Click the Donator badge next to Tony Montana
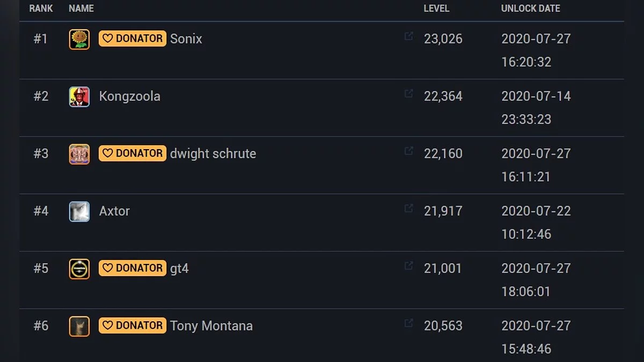The height and width of the screenshot is (362, 644). click(x=133, y=326)
